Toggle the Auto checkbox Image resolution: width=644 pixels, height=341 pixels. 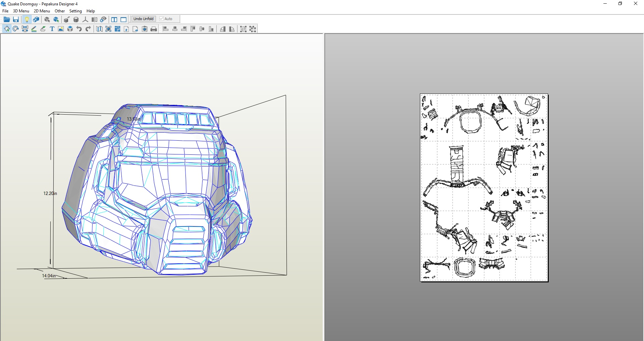(166, 19)
